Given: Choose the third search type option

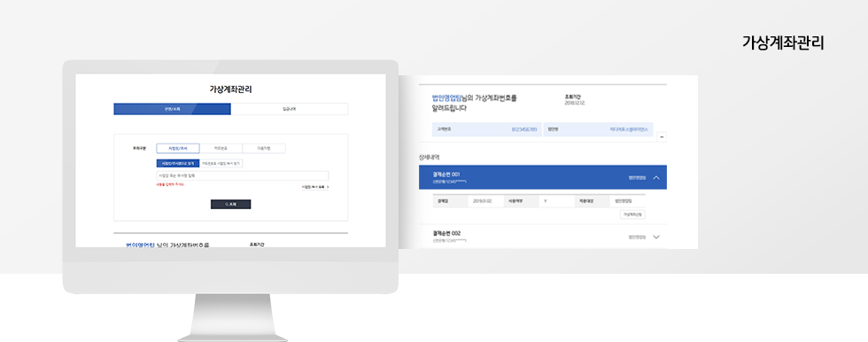Looking at the screenshot, I should (x=264, y=148).
